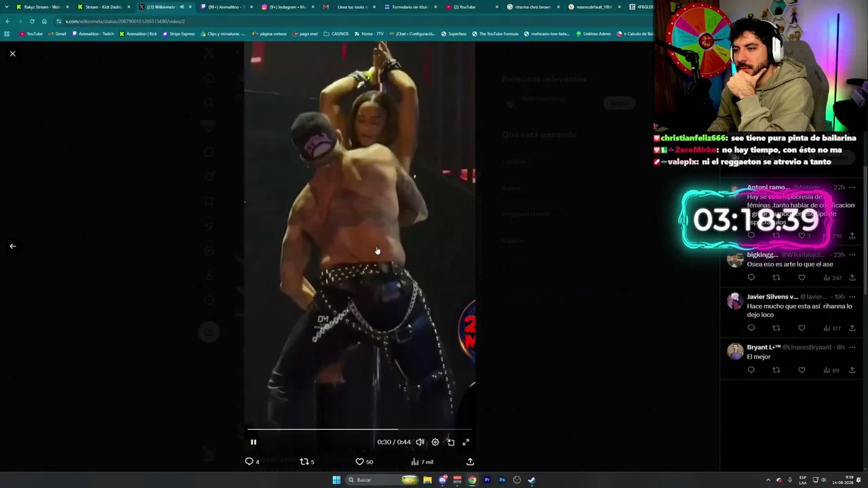Repost the video post with 5 reposts
868x488 pixels.
pyautogui.click(x=307, y=462)
